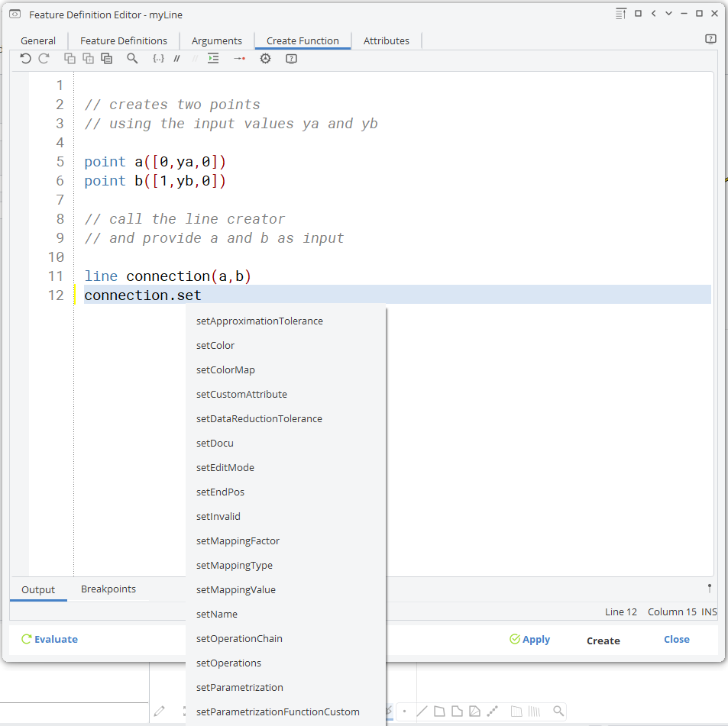Select the line tool in the bottom toolbar
The height and width of the screenshot is (726, 728).
[x=422, y=711]
